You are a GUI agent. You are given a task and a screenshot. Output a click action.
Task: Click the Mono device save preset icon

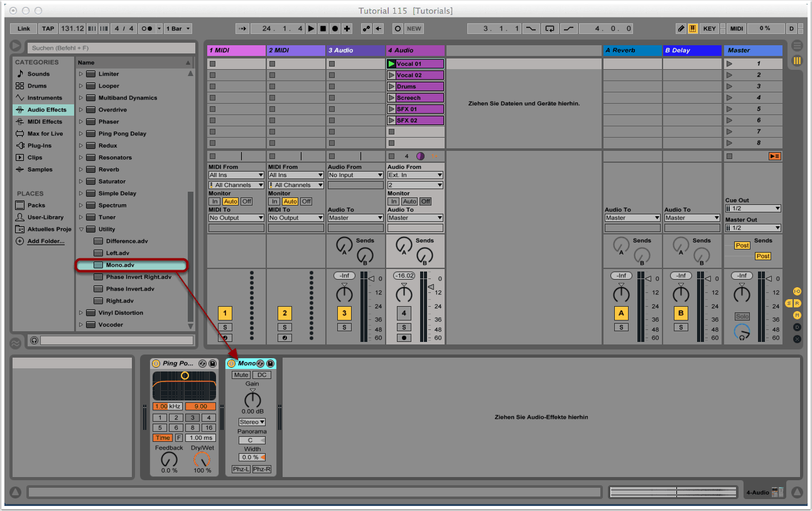270,364
